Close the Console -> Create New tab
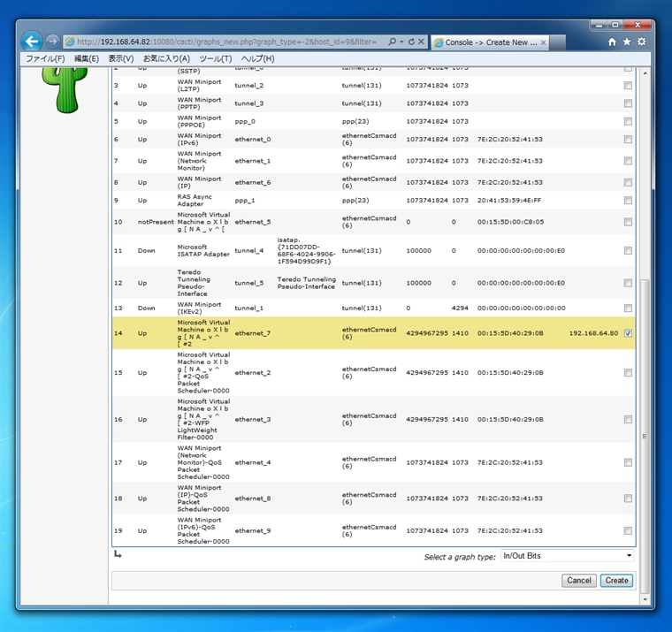This screenshot has height=632, width=672. pos(543,42)
